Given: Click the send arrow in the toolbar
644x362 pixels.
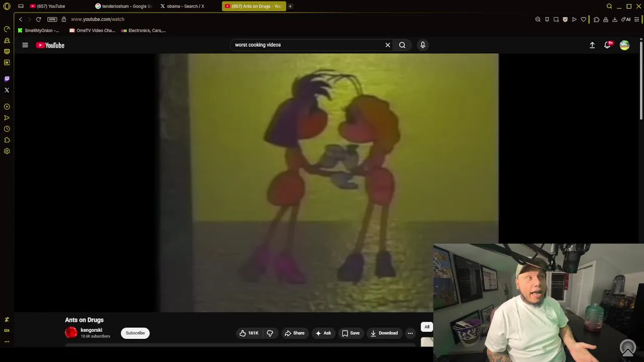Looking at the screenshot, I should [574, 19].
